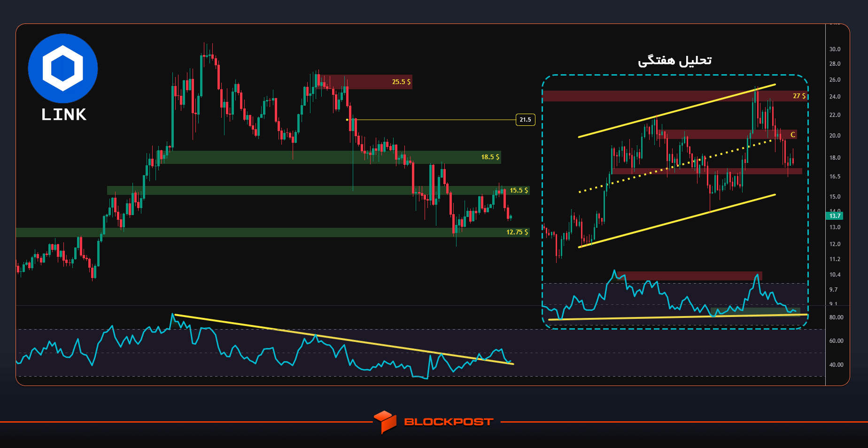Viewport: 868px width, 448px height.
Task: Click the 24.0 price axis value
Action: (x=835, y=97)
